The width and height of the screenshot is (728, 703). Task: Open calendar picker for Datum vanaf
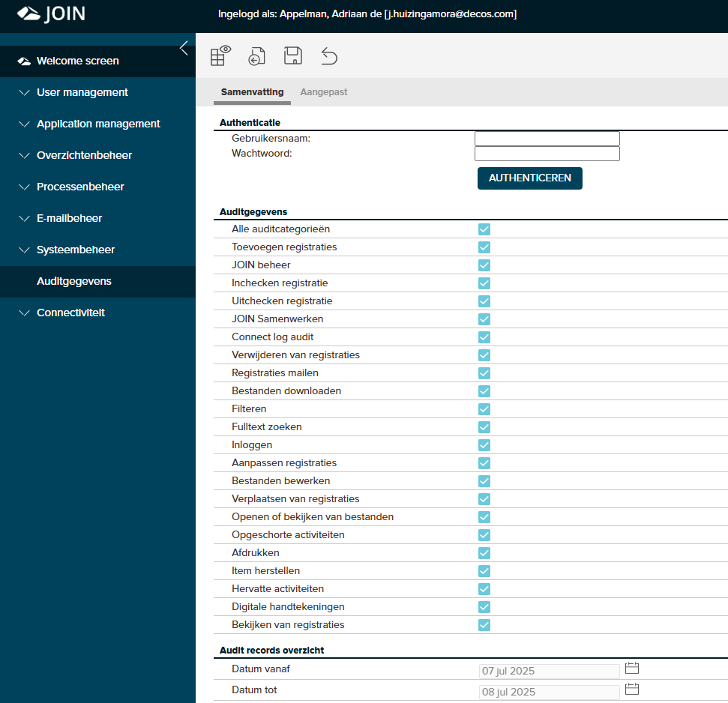[631, 669]
